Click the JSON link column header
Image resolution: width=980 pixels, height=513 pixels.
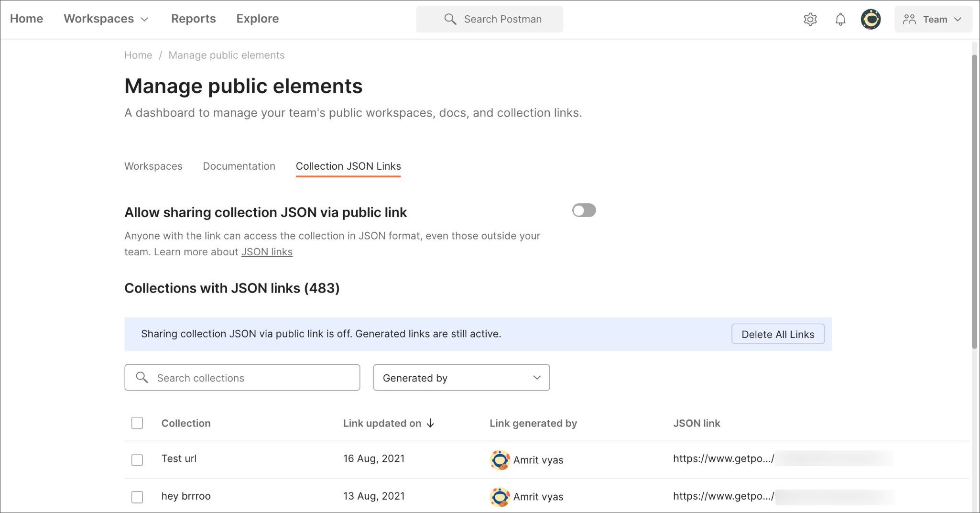[x=697, y=423]
